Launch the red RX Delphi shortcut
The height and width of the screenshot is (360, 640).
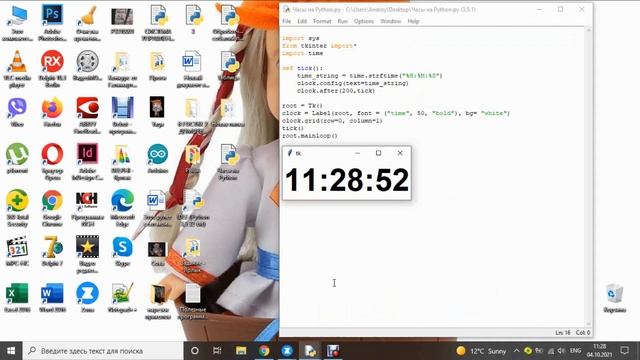[x=52, y=69]
